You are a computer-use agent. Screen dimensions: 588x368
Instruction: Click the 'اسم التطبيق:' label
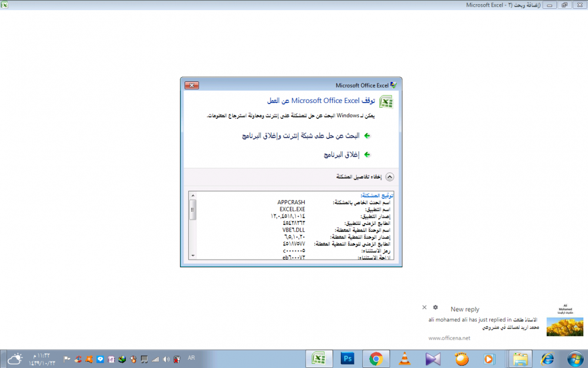[377, 209]
